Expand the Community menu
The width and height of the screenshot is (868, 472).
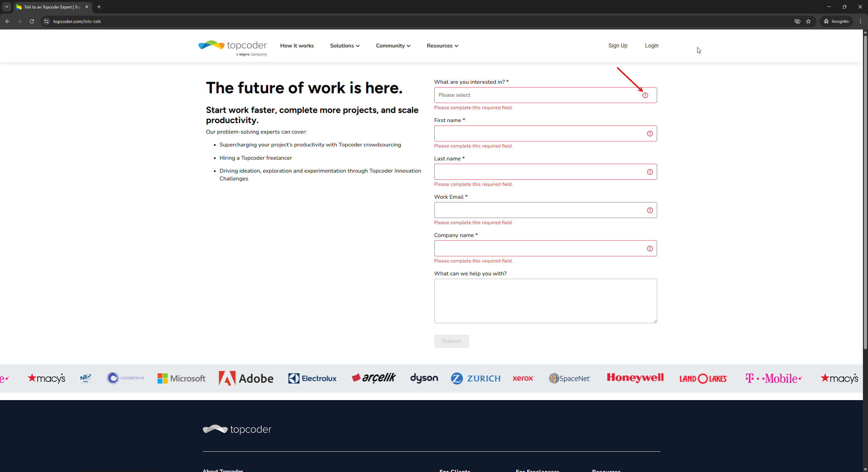393,46
